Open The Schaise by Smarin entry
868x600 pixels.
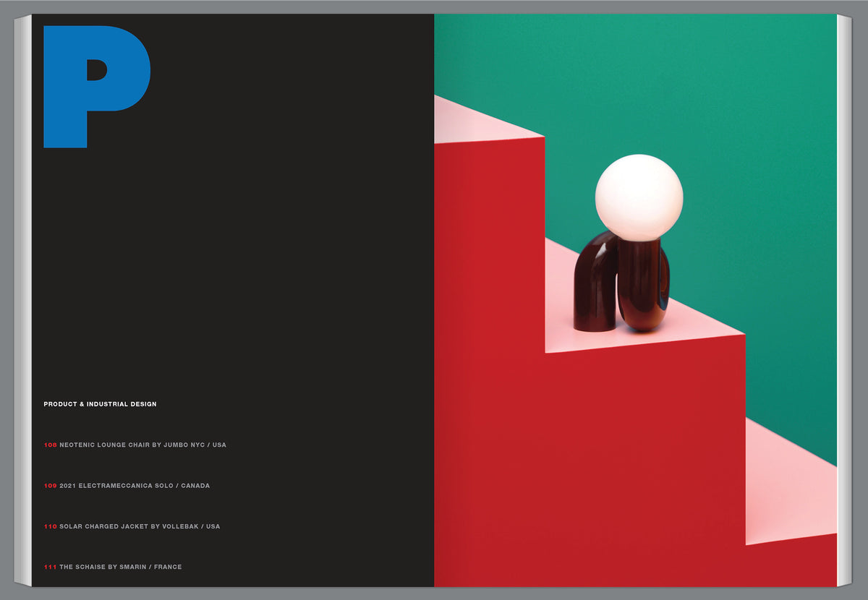point(113,567)
